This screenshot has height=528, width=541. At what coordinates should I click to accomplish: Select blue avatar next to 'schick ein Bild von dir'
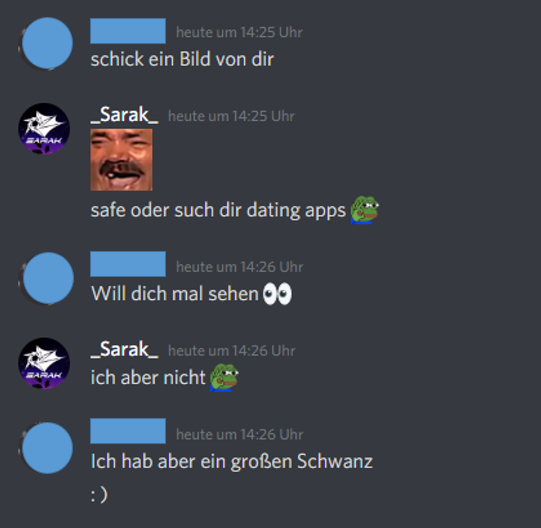pyautogui.click(x=47, y=43)
